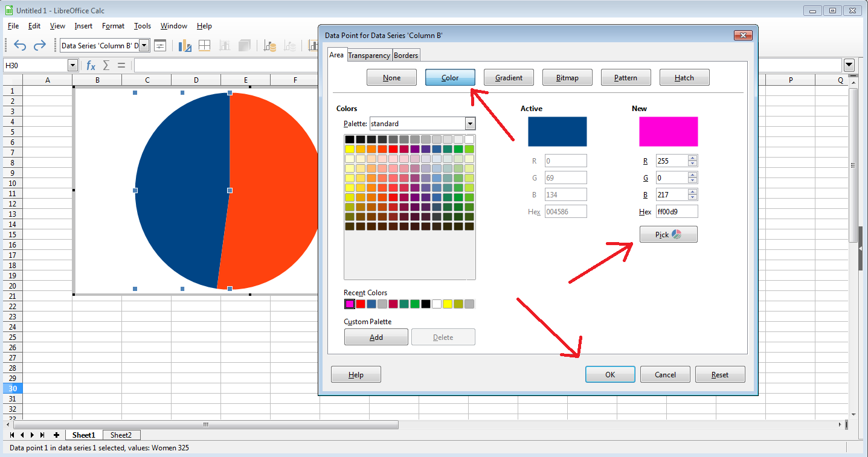The height and width of the screenshot is (457, 868).
Task: Click the Pick color button
Action: tap(668, 234)
